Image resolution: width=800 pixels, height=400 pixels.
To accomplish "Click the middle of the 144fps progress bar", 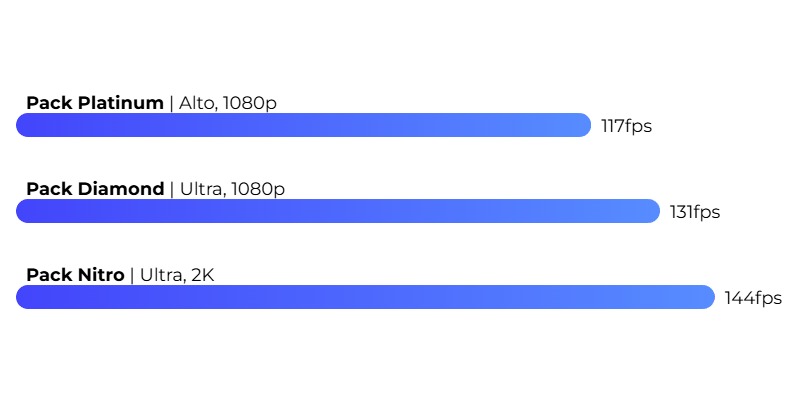I will 365,297.
